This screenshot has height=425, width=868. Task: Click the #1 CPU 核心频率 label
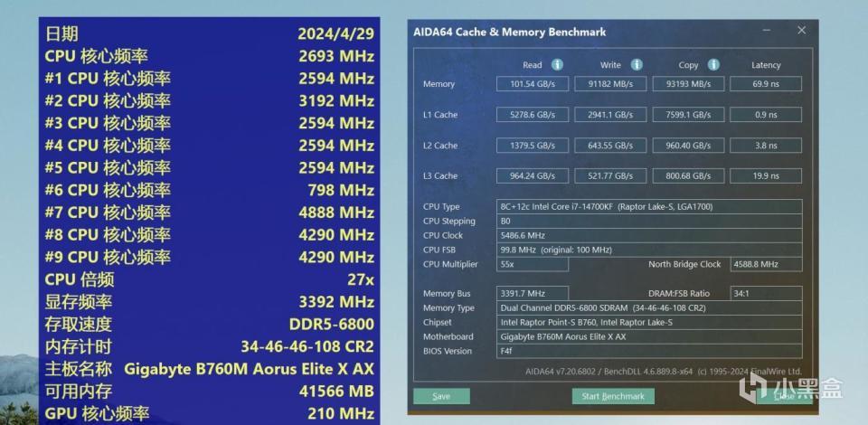tap(108, 79)
